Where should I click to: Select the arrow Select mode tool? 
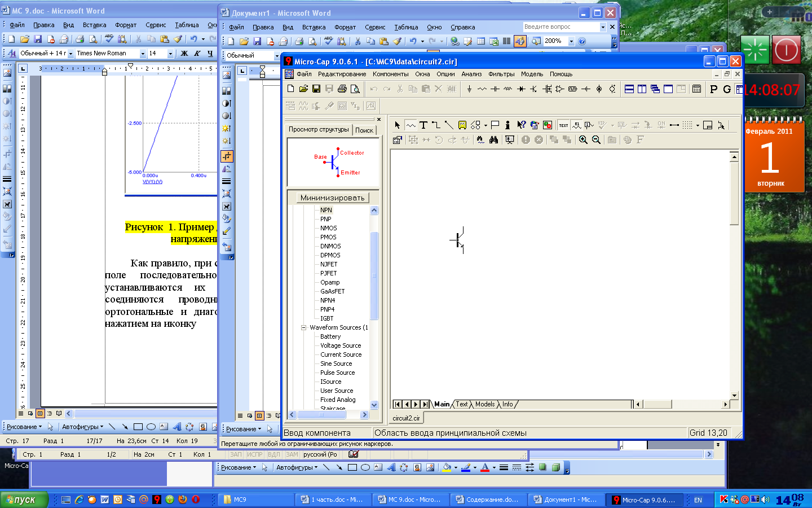coord(398,125)
